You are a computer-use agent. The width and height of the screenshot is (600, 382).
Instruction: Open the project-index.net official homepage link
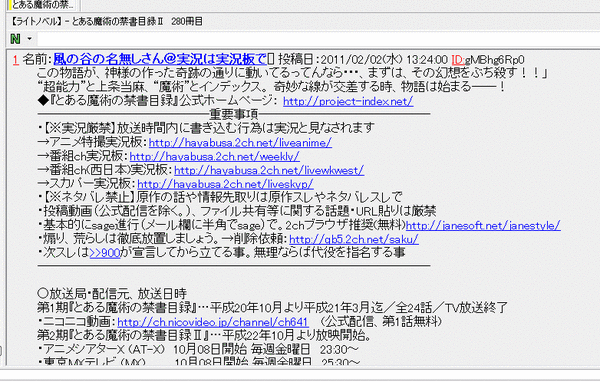[348, 101]
